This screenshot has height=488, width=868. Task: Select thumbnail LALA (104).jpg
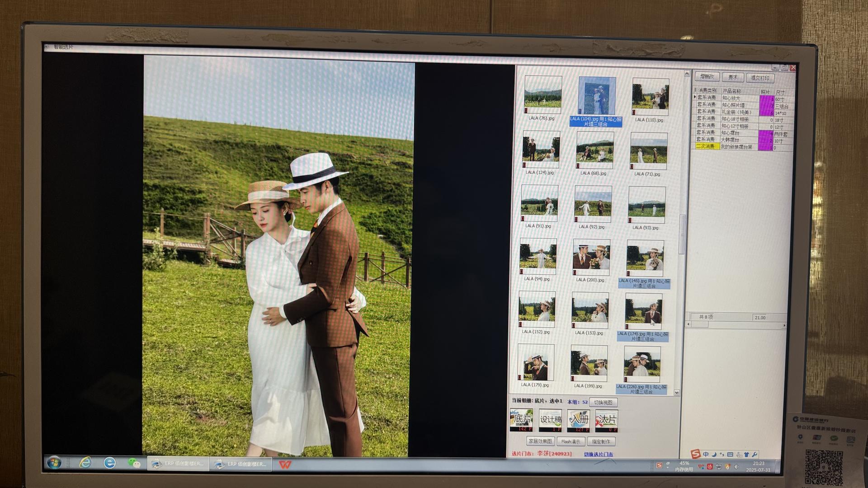click(x=597, y=96)
